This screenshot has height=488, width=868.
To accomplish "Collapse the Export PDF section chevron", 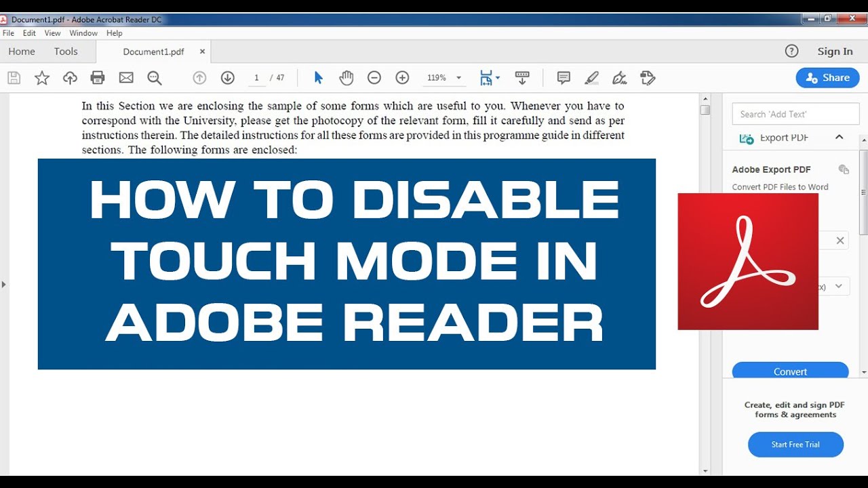I will tap(839, 138).
